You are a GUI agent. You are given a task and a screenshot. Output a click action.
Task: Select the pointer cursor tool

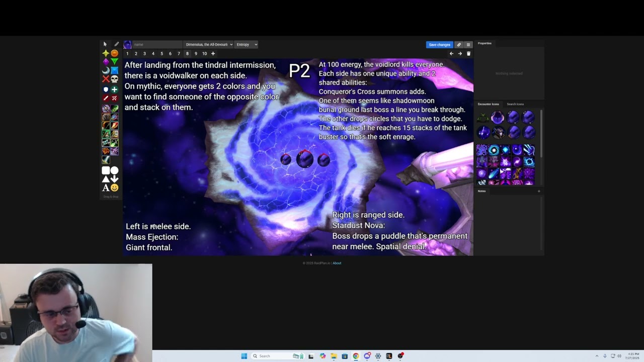105,44
